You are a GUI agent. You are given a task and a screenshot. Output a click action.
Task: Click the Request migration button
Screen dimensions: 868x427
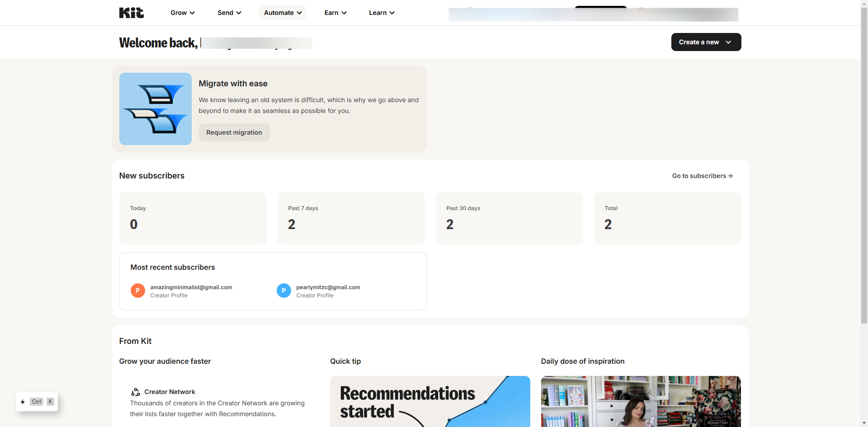234,132
